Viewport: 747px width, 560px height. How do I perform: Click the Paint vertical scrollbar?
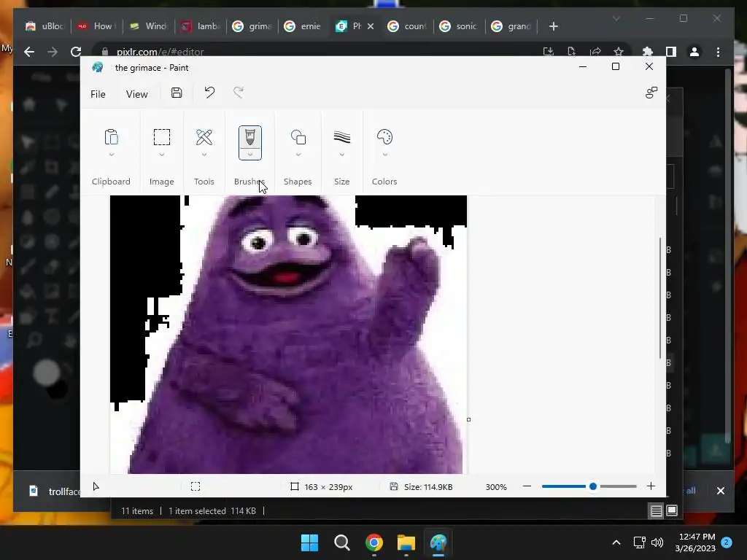[x=660, y=297]
